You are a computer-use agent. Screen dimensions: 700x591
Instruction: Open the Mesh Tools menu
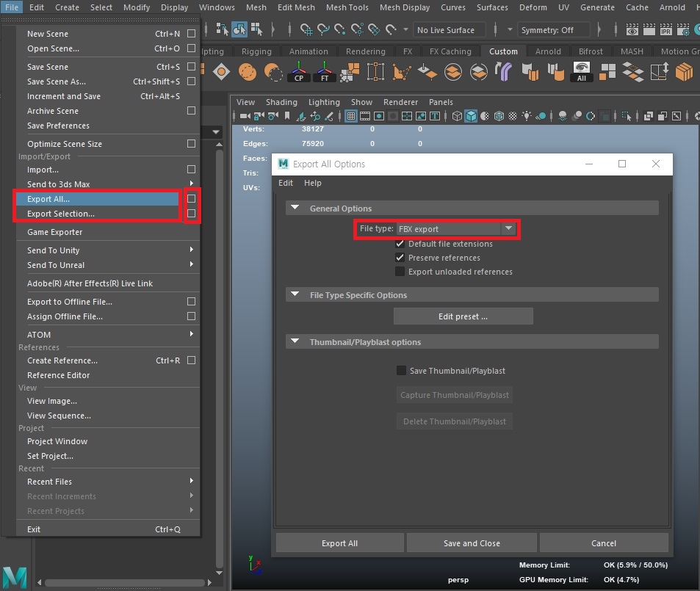(347, 7)
